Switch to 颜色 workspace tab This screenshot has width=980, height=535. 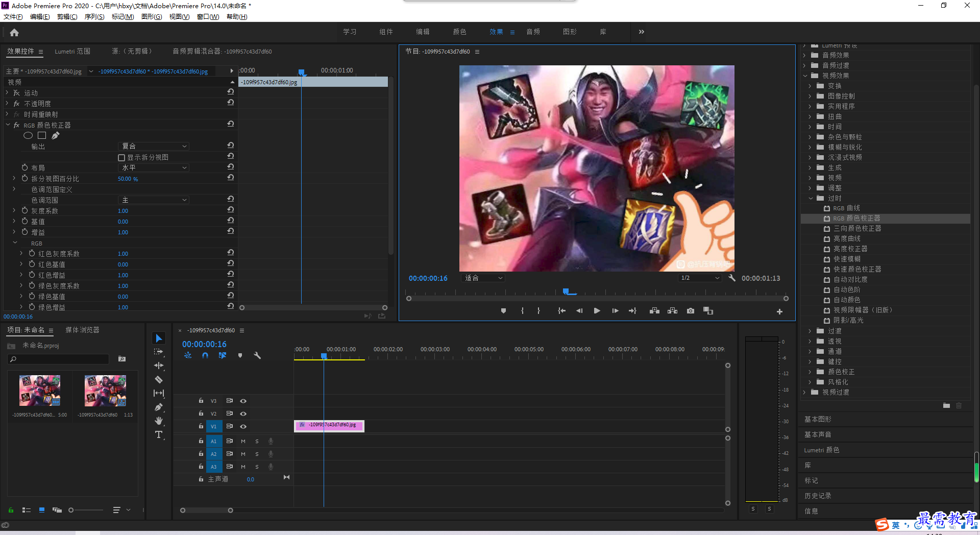point(459,32)
